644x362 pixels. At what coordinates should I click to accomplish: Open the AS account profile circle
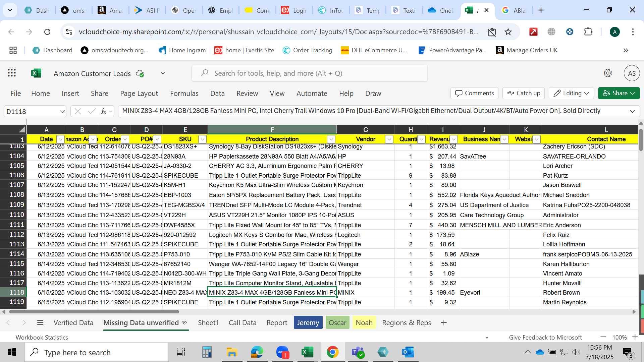pos(632,73)
